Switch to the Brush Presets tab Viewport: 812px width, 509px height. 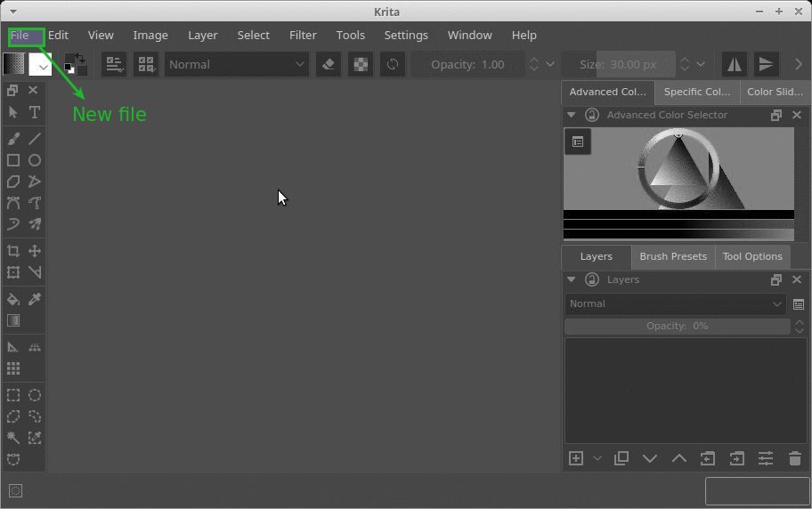673,257
